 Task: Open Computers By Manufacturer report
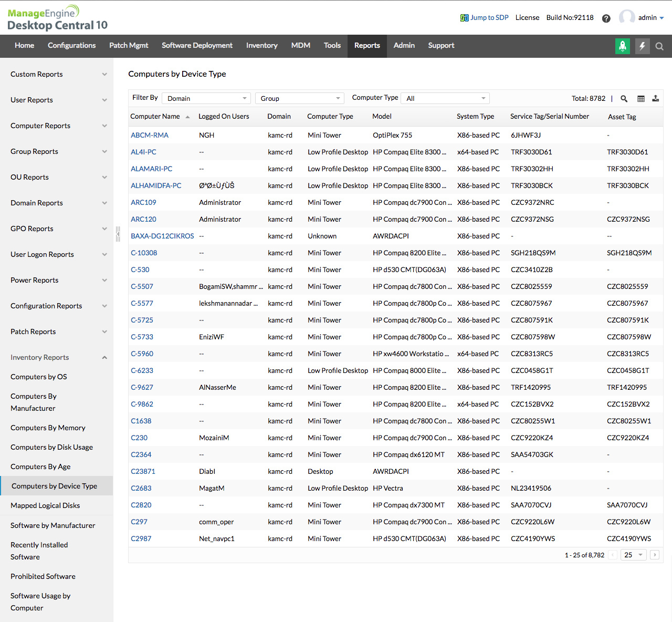[34, 402]
